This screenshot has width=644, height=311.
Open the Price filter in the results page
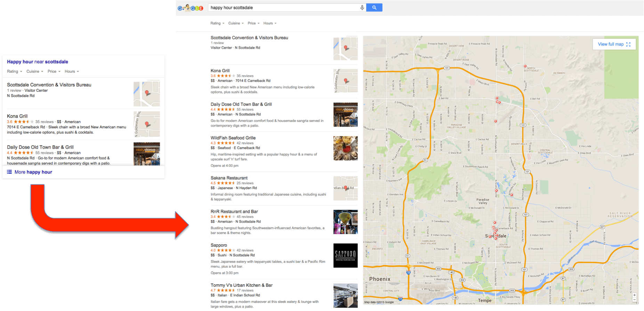(x=253, y=23)
